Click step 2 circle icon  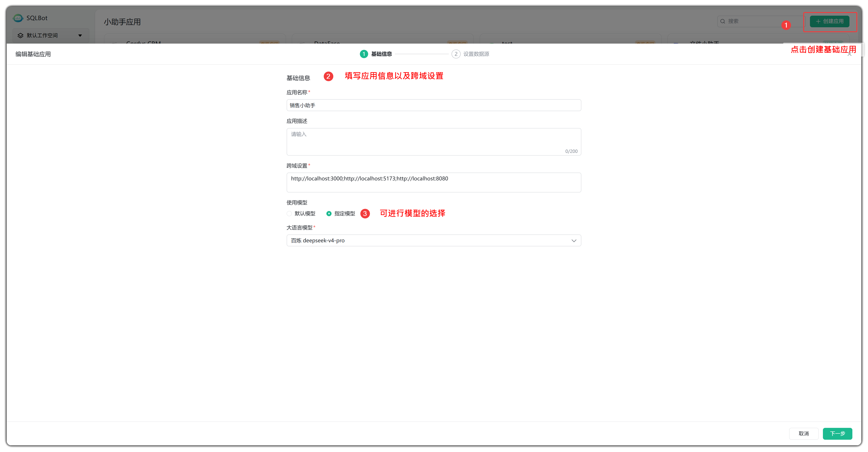456,54
